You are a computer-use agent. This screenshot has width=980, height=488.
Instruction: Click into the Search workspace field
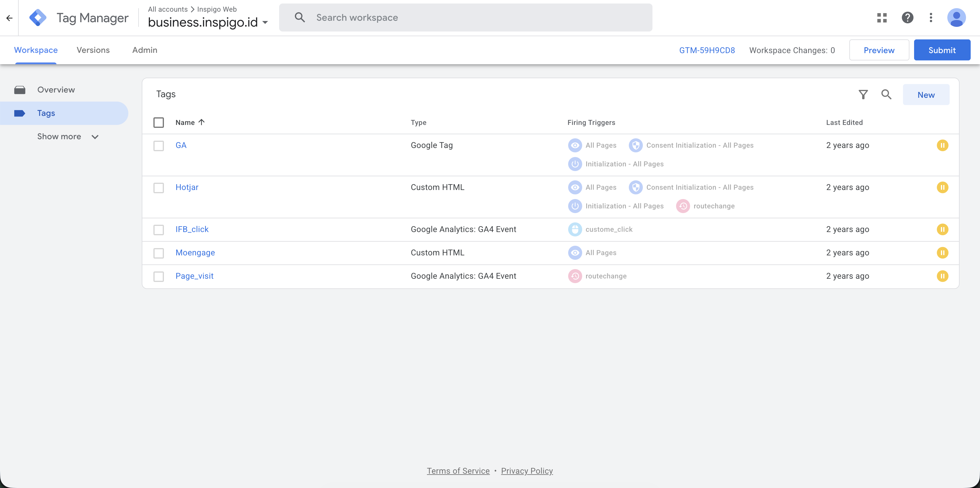pos(466,18)
